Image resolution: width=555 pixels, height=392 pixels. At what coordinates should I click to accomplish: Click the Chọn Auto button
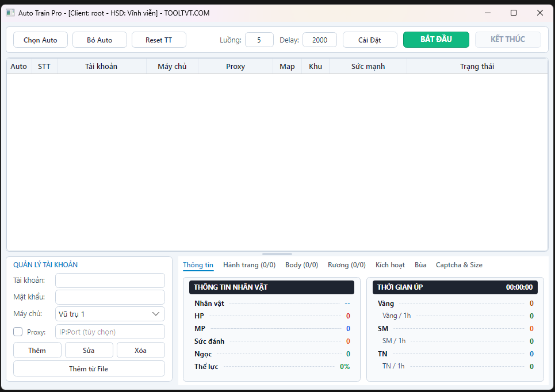[x=40, y=40]
